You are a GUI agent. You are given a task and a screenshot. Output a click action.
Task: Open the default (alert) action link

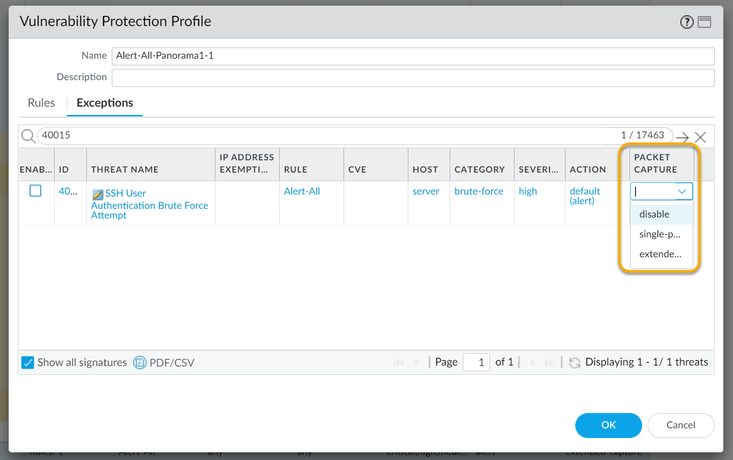pos(585,196)
